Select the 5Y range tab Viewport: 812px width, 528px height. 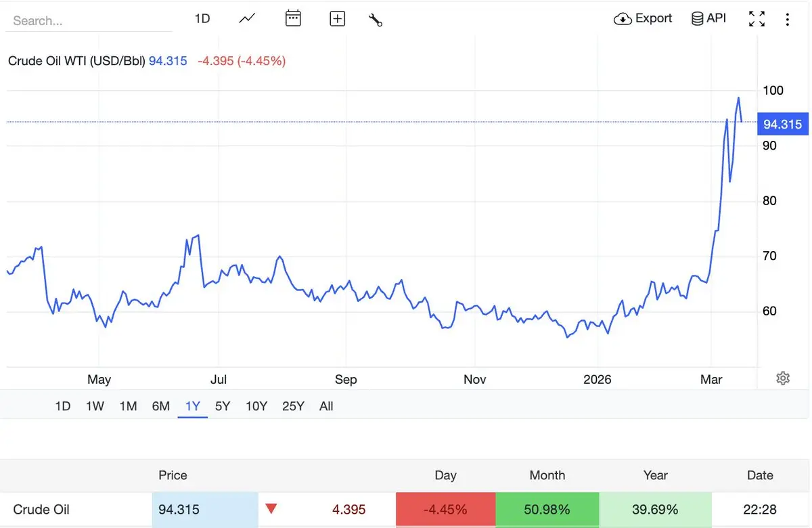223,406
